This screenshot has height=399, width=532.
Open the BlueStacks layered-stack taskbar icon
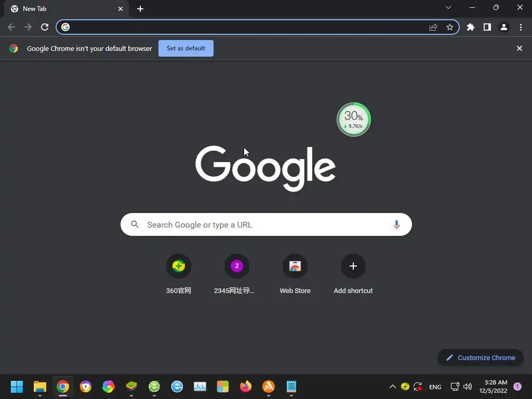[131, 387]
